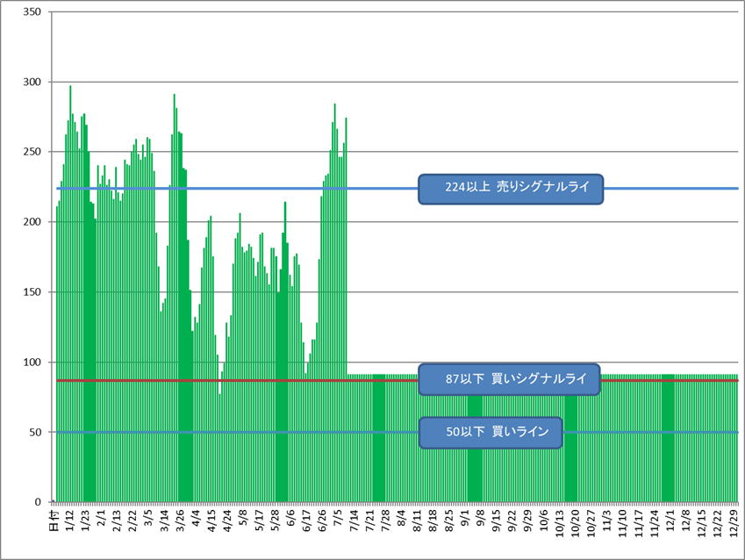Select the 87以下 買いシグナルライ callout label
The image size is (745, 560).
point(510,379)
